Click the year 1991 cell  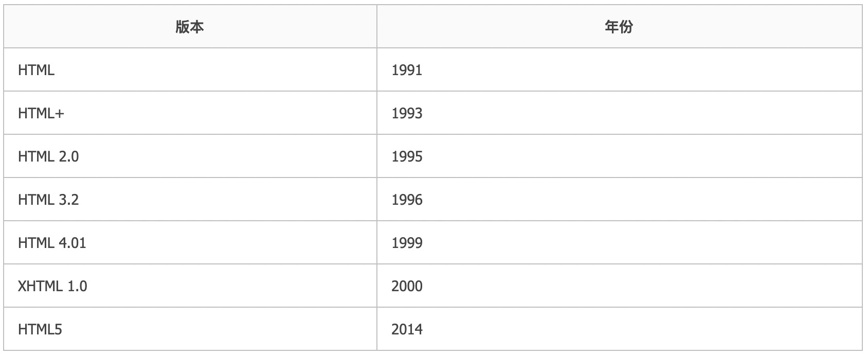(x=620, y=70)
